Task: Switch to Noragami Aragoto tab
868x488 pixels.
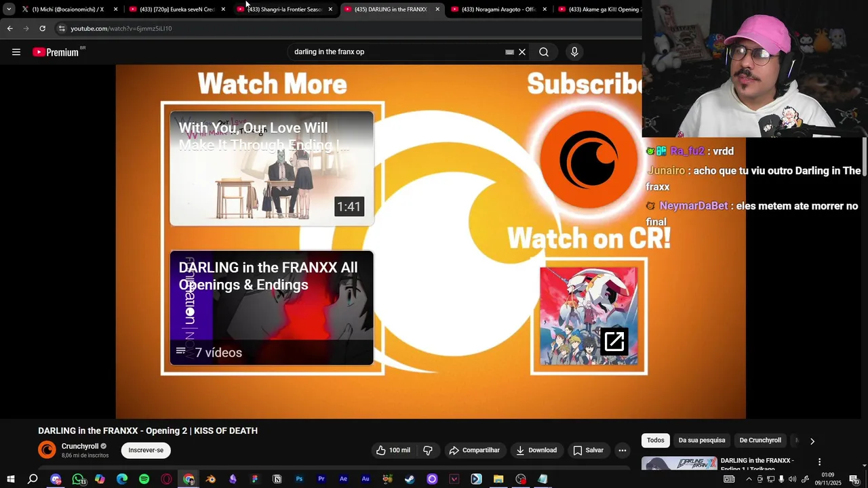Action: (x=498, y=9)
